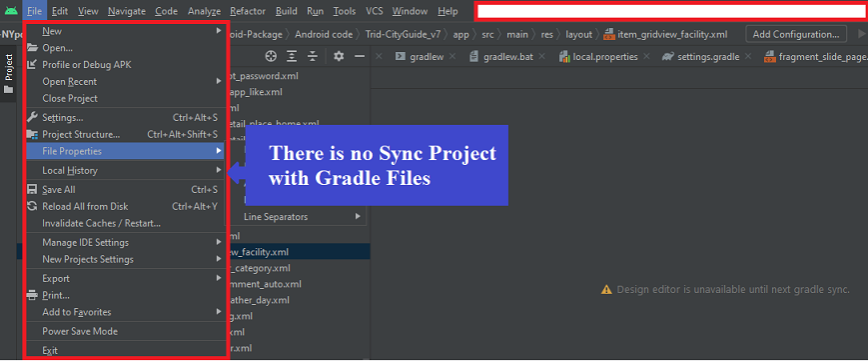Close the local.properties editor tab
The image size is (868, 361).
[x=647, y=57]
